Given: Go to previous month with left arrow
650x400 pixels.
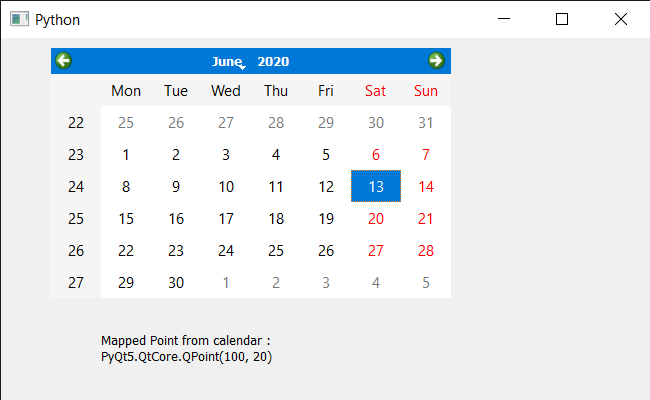Looking at the screenshot, I should pyautogui.click(x=63, y=61).
